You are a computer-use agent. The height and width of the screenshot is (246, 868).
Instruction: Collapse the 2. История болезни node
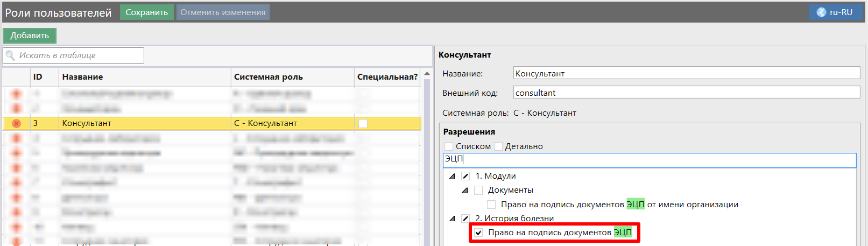(452, 219)
